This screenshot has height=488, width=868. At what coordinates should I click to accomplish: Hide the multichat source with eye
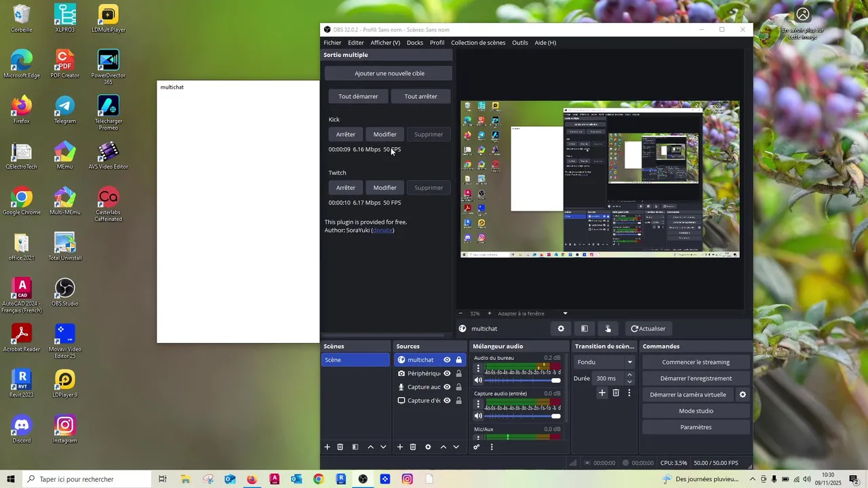447,360
